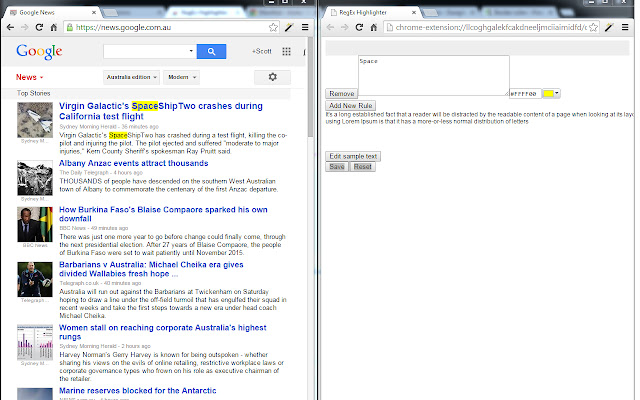This screenshot has height=400, width=640.
Task: Open the yellow highlight colour picker dropdown
Action: point(557,93)
